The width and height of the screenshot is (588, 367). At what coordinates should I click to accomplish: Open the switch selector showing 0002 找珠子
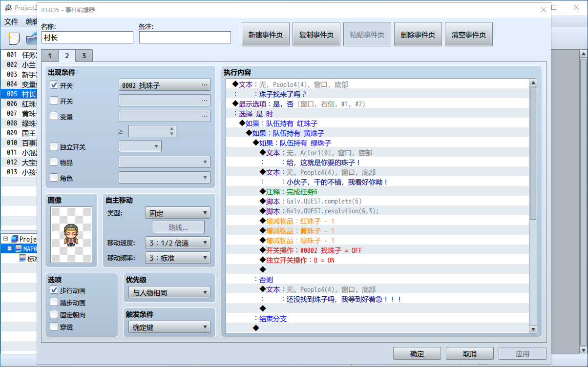point(165,85)
